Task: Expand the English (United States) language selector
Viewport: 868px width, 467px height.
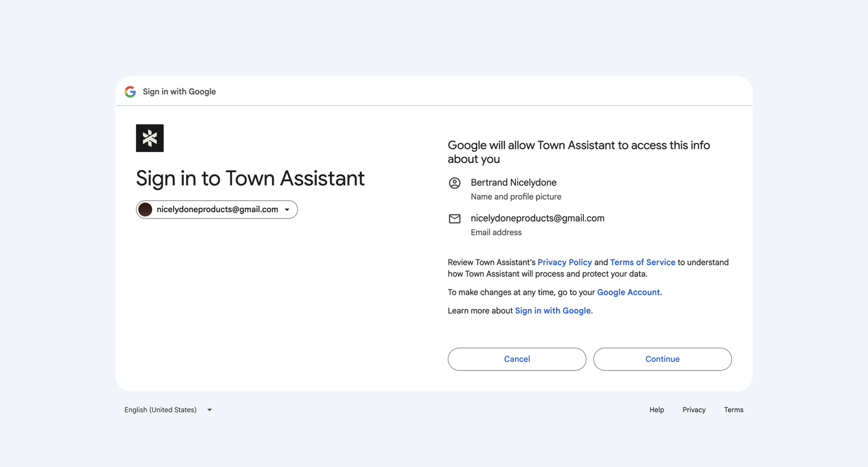Action: coord(168,410)
